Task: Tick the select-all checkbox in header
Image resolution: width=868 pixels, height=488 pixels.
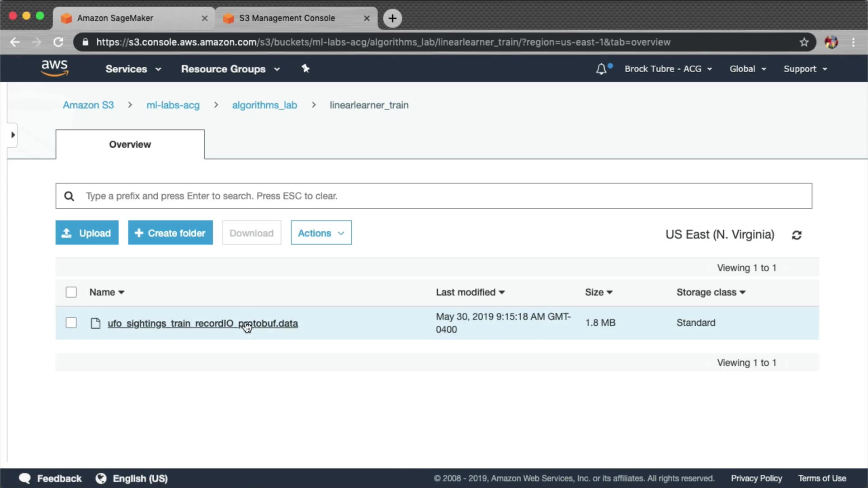Action: tap(71, 292)
